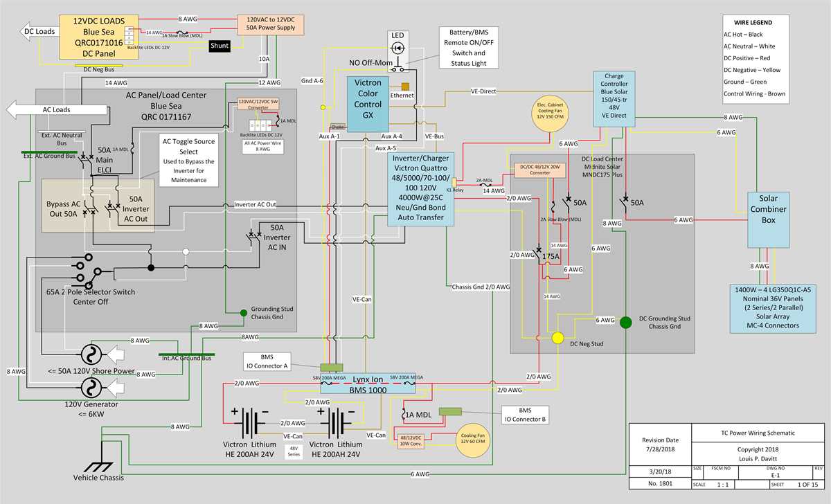The width and height of the screenshot is (831, 504).
Task: Click the 'VE-Direct' wire label
Action: (483, 91)
